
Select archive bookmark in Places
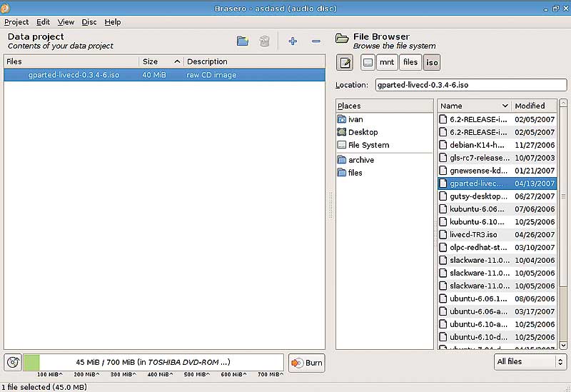pos(384,160)
